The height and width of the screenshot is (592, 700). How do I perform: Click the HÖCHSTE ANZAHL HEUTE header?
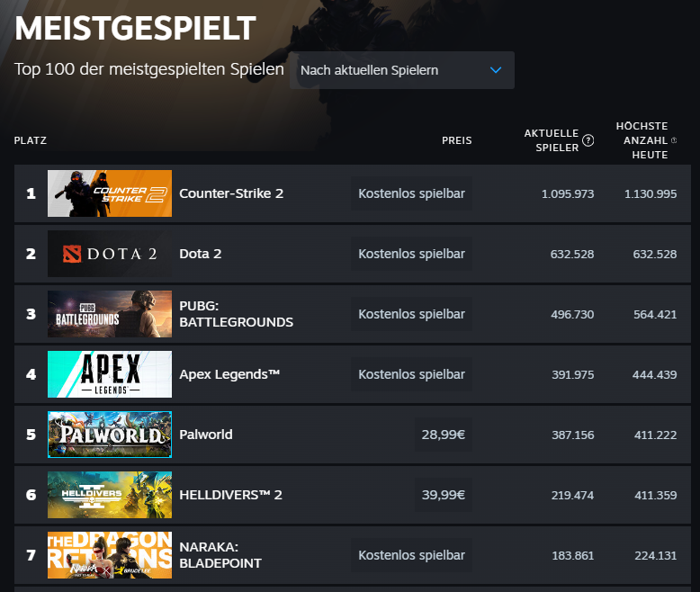pyautogui.click(x=642, y=140)
